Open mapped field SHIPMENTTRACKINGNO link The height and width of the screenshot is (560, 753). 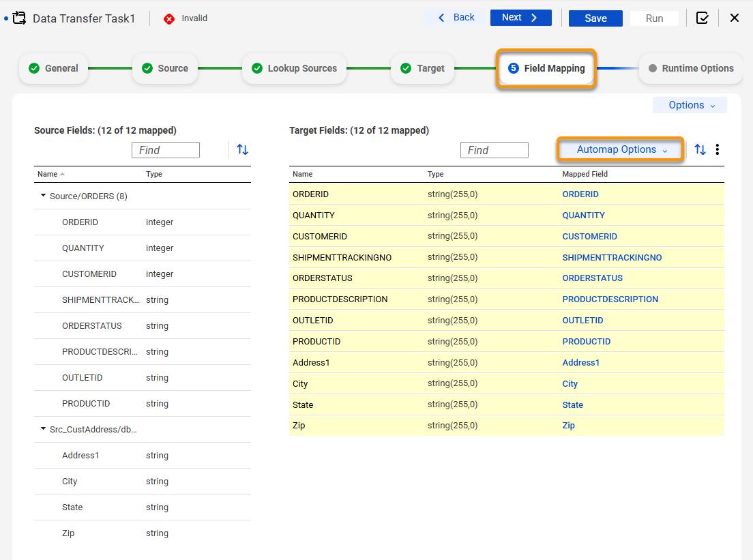[x=612, y=257]
